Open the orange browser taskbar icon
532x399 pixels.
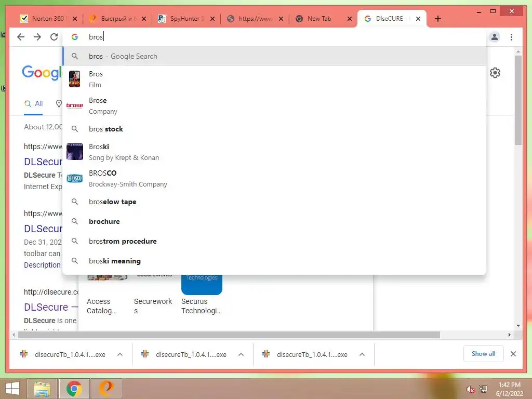(x=106, y=389)
